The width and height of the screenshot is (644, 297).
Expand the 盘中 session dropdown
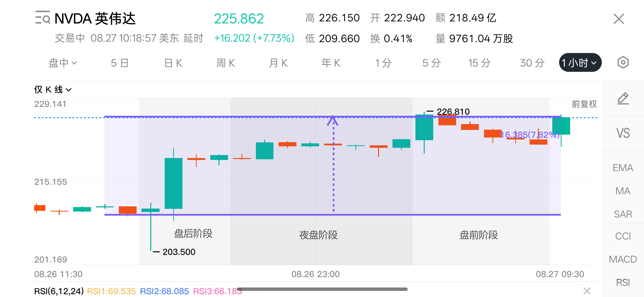(62, 63)
